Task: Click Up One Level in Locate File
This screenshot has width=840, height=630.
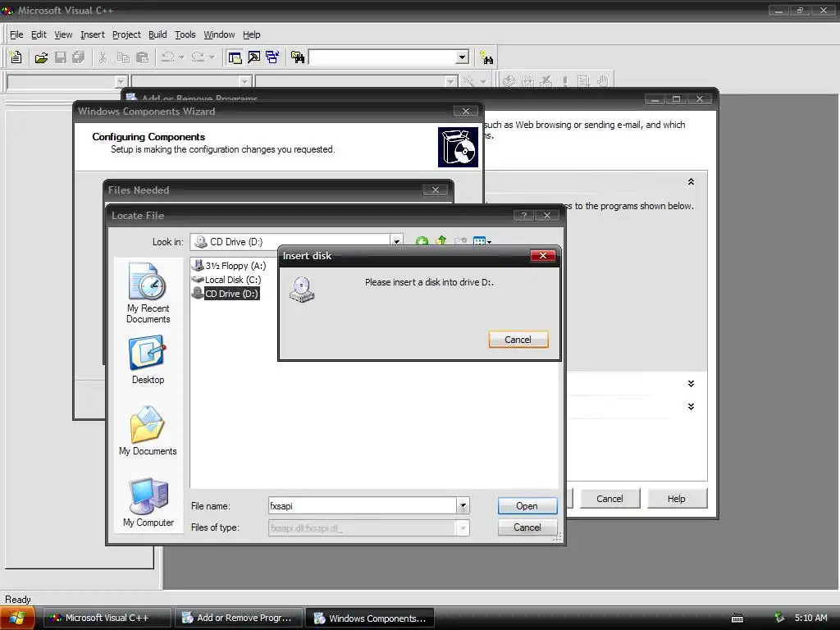Action: (441, 241)
